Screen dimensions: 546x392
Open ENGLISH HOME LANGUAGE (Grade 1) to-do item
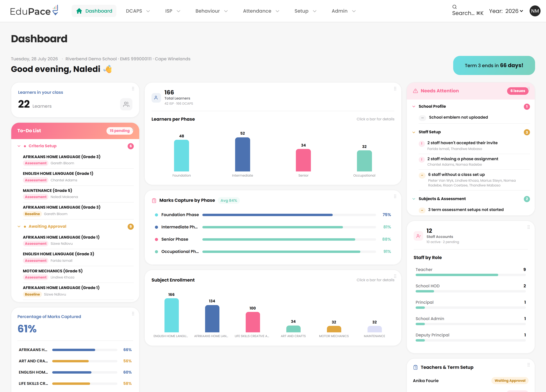78,177
